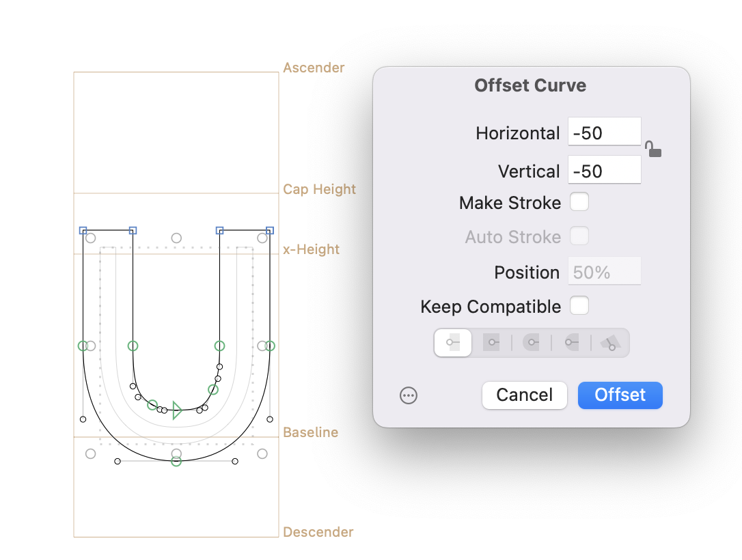Select the angled cap style icon

click(609, 343)
